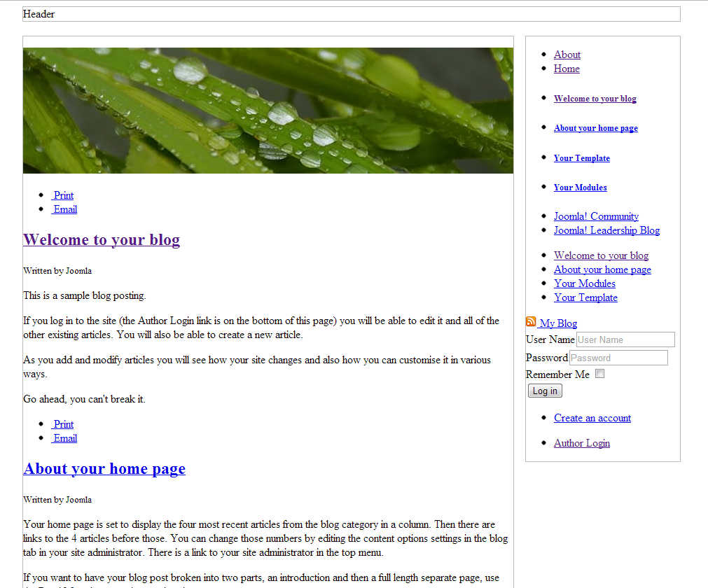Click Print link above About your home page

coord(63,424)
